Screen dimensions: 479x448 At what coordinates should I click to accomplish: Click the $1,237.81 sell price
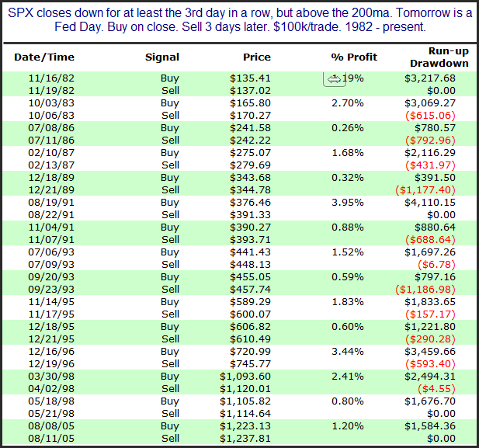tap(245, 439)
